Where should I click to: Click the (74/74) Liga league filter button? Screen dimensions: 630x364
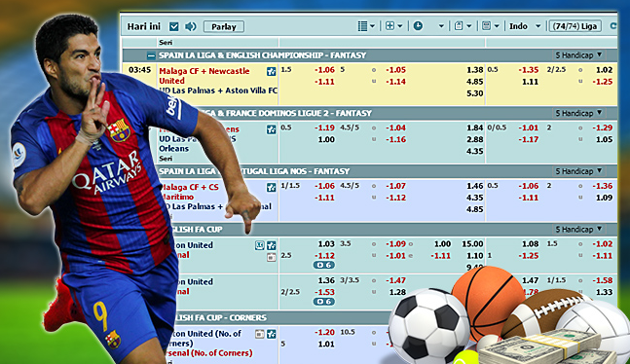tap(574, 26)
